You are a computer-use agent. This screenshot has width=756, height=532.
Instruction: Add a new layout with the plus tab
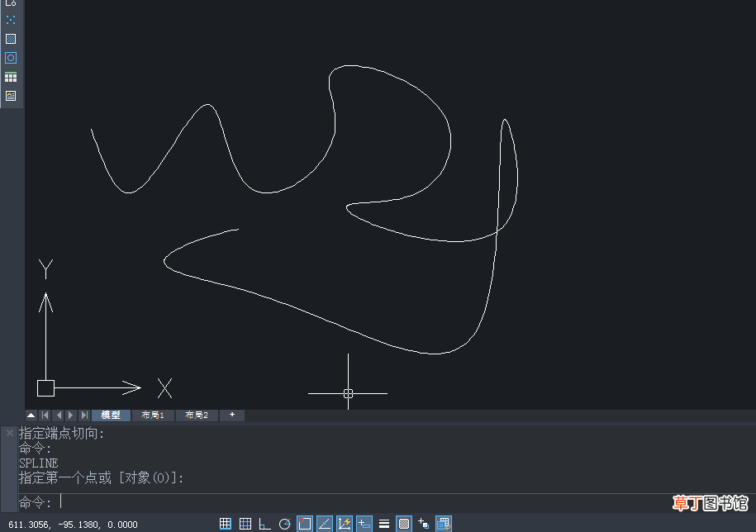232,415
